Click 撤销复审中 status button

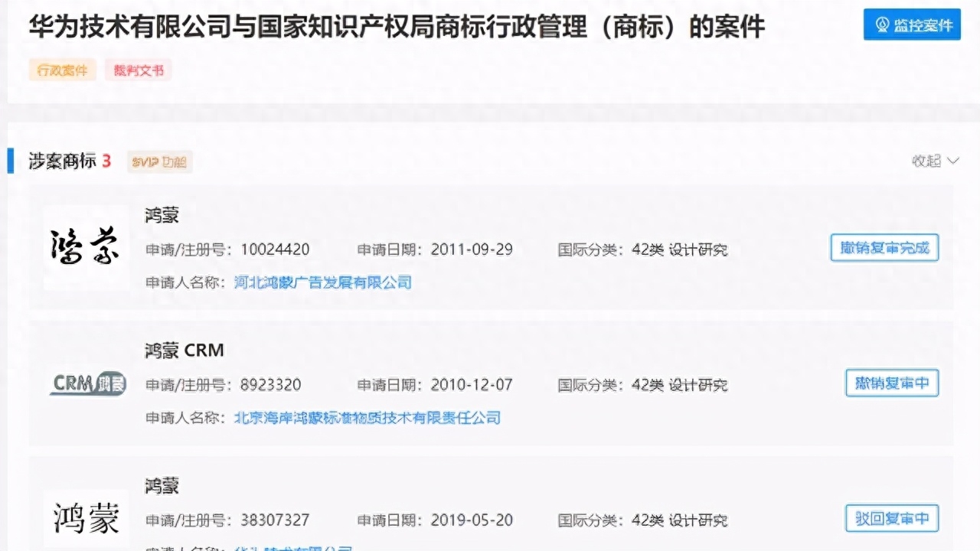[x=892, y=383]
